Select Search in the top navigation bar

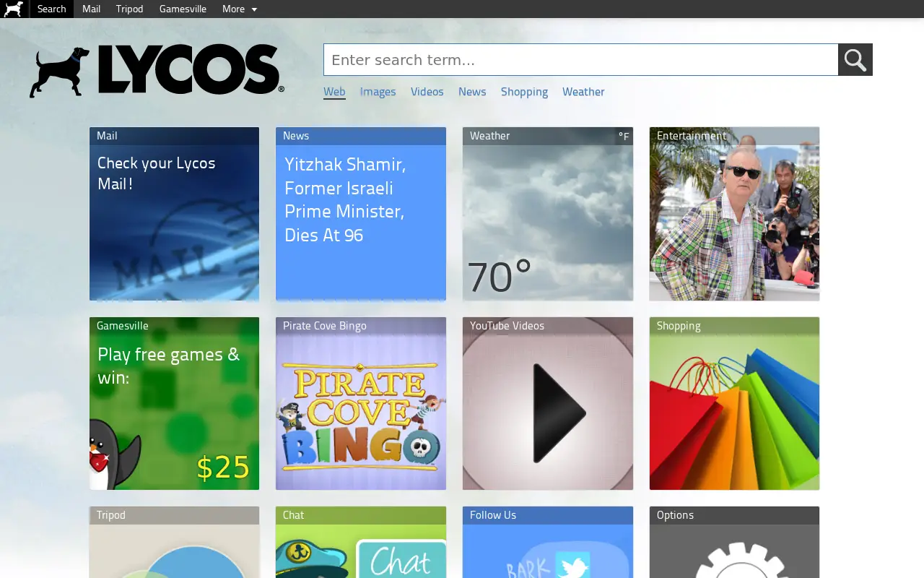(52, 9)
